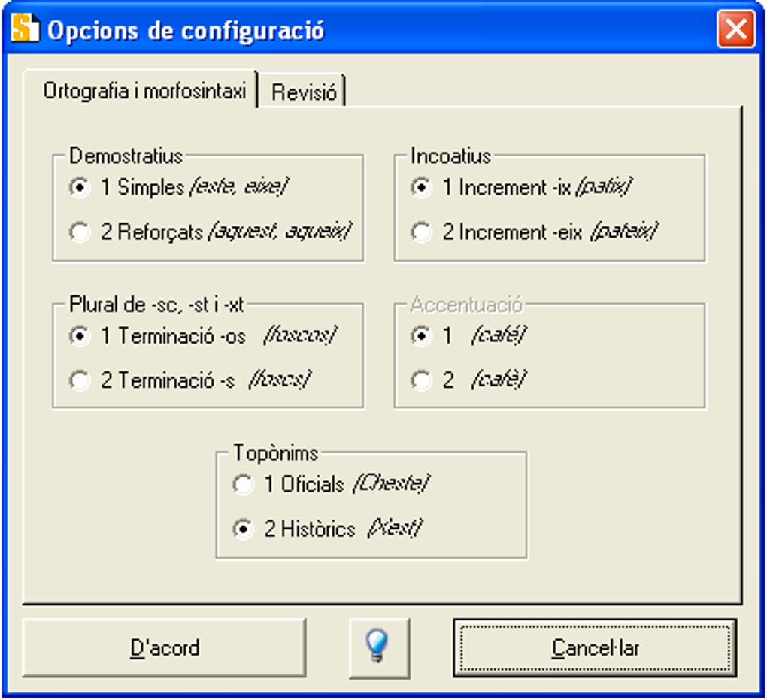The width and height of the screenshot is (767, 700).
Task: Open help via the lightbulb icon
Action: click(x=379, y=647)
